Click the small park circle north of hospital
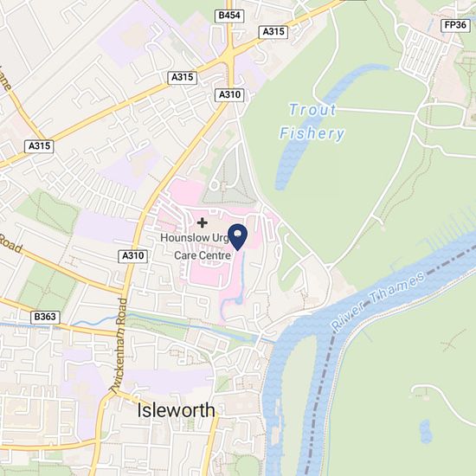 click(x=215, y=184)
